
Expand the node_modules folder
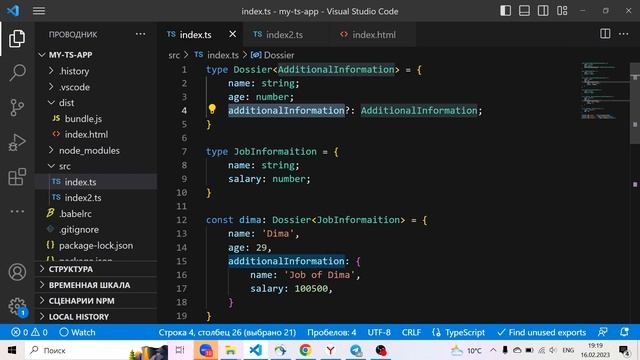(96, 151)
